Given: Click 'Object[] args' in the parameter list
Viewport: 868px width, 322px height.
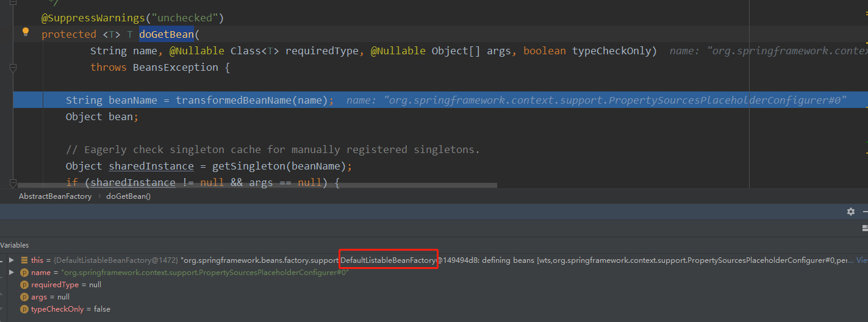Looking at the screenshot, I should [x=471, y=51].
